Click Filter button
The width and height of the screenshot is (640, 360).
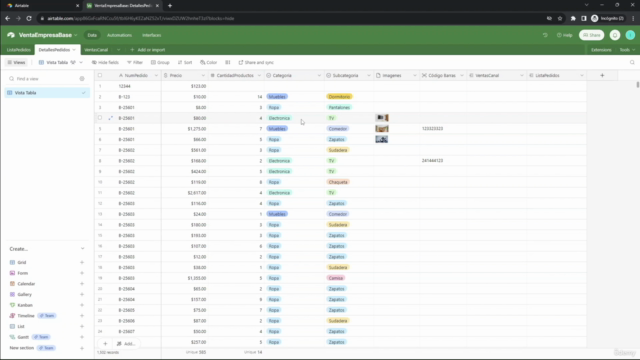pyautogui.click(x=135, y=62)
